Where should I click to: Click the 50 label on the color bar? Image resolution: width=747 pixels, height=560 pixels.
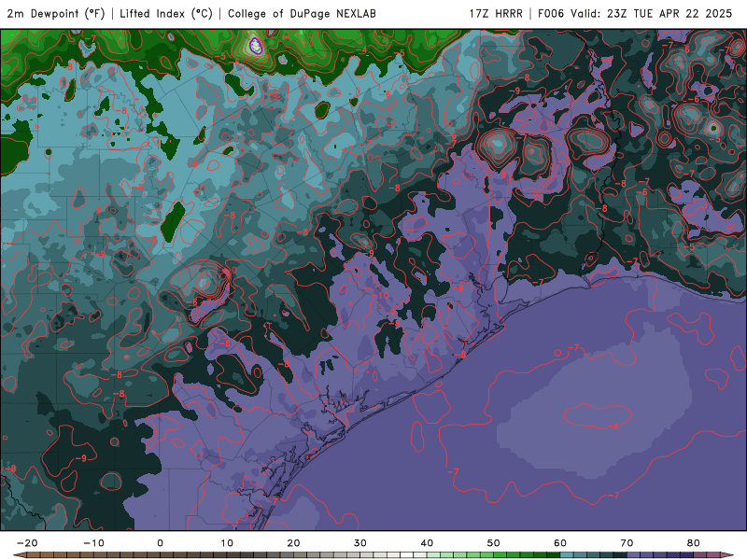pos(494,543)
